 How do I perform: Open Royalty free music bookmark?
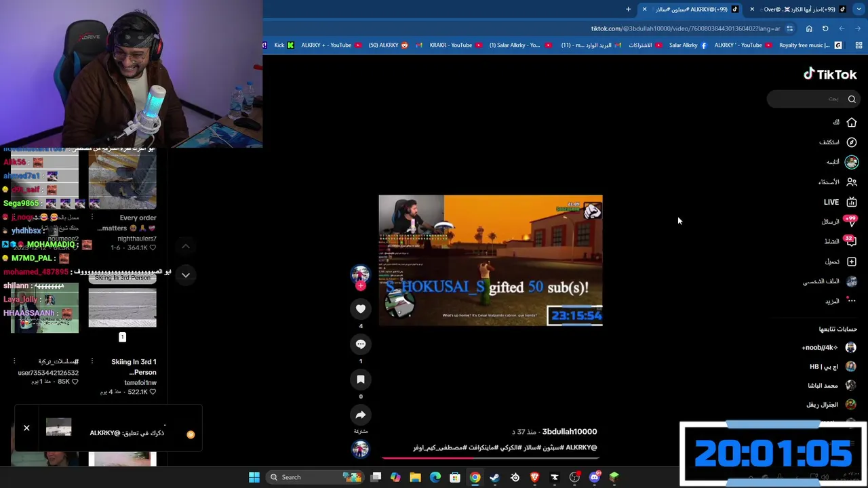tap(810, 45)
